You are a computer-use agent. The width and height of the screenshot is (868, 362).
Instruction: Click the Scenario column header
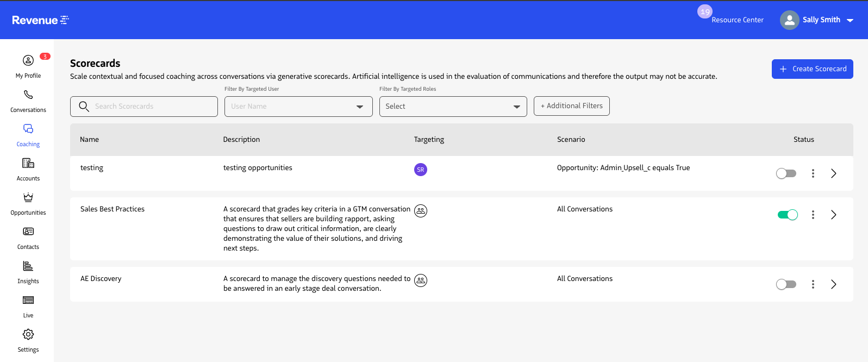coord(571,140)
